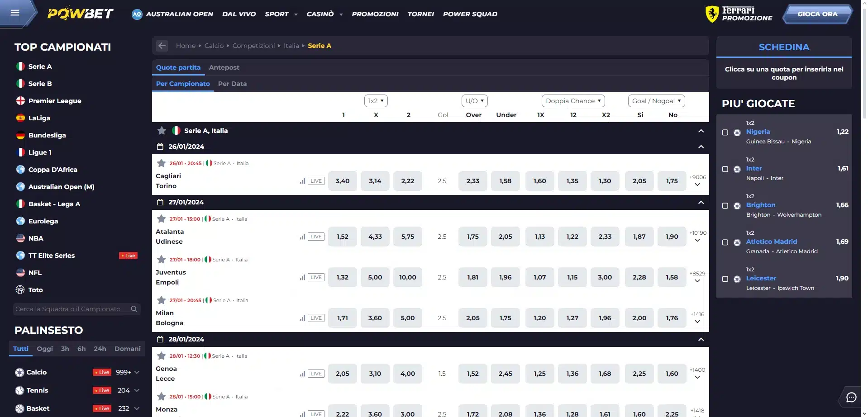Open the Ferrari Promozione banner

(739, 14)
